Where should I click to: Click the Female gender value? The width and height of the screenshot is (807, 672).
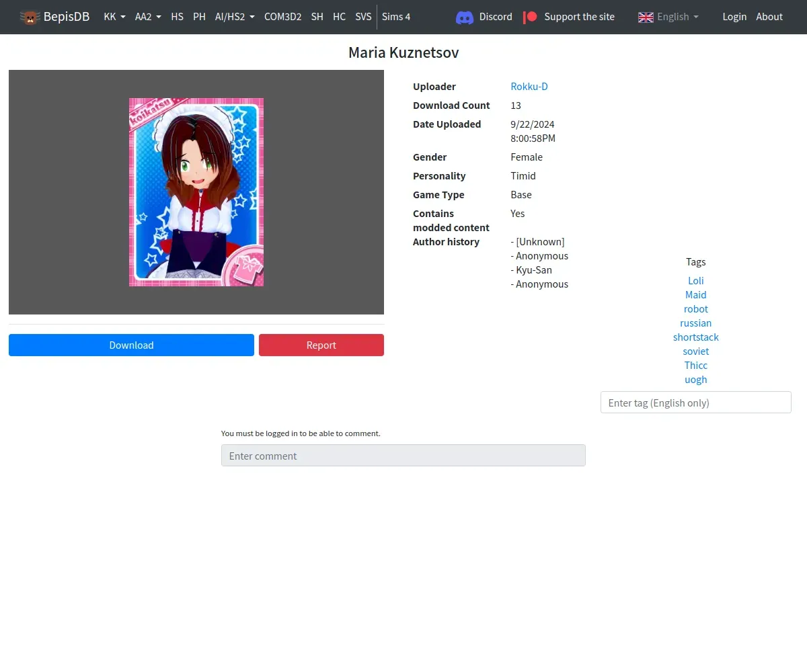527,157
